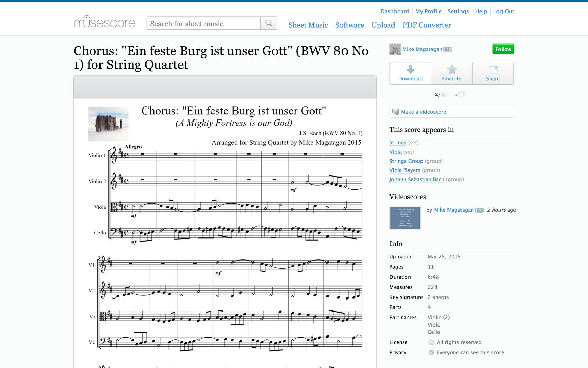The height and width of the screenshot is (368, 588).
Task: Click the fortress image in the score
Action: click(x=108, y=124)
